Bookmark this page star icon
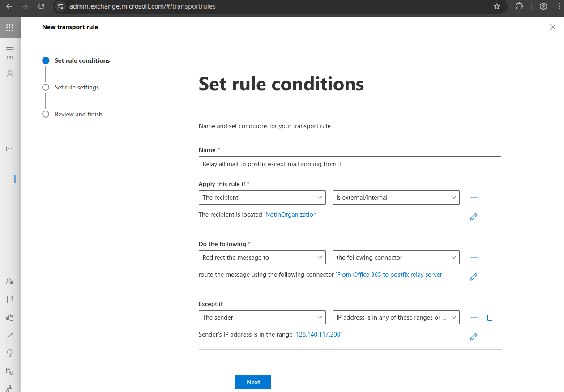 click(x=496, y=6)
